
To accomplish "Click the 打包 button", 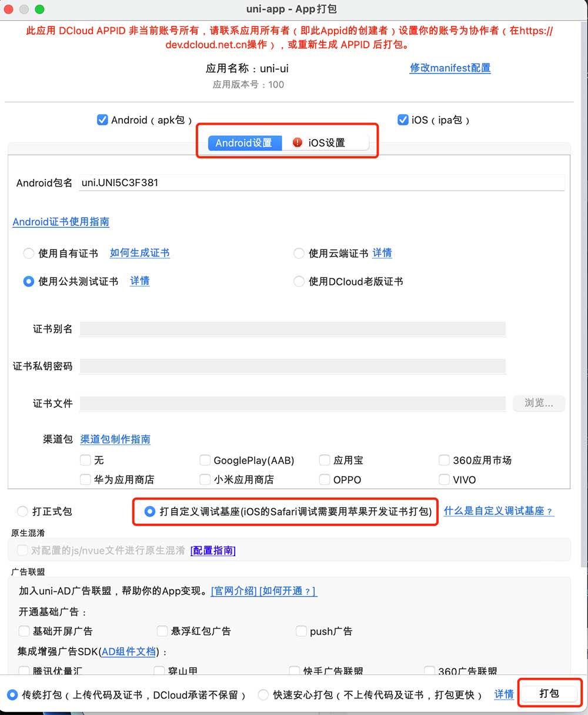I will (550, 693).
